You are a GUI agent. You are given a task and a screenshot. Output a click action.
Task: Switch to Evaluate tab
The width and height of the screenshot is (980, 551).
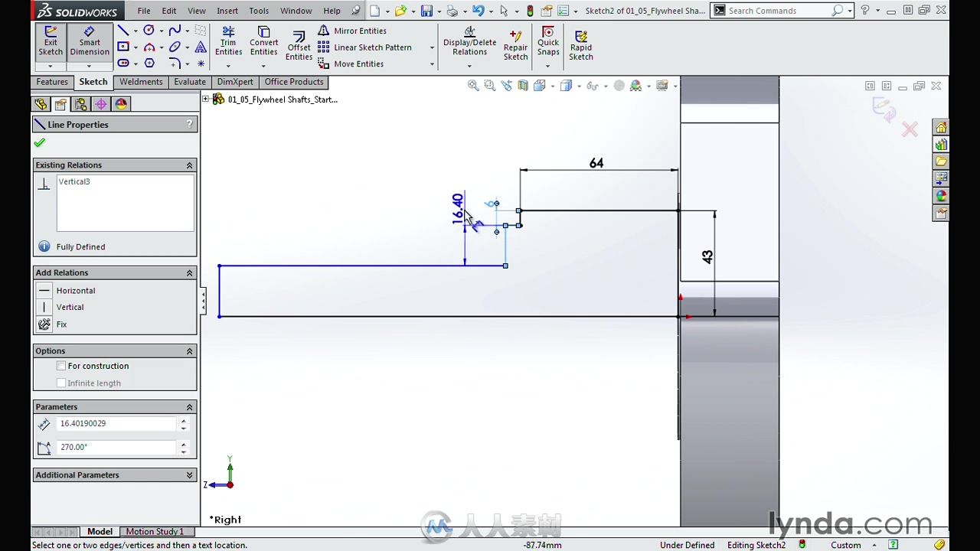coord(190,82)
